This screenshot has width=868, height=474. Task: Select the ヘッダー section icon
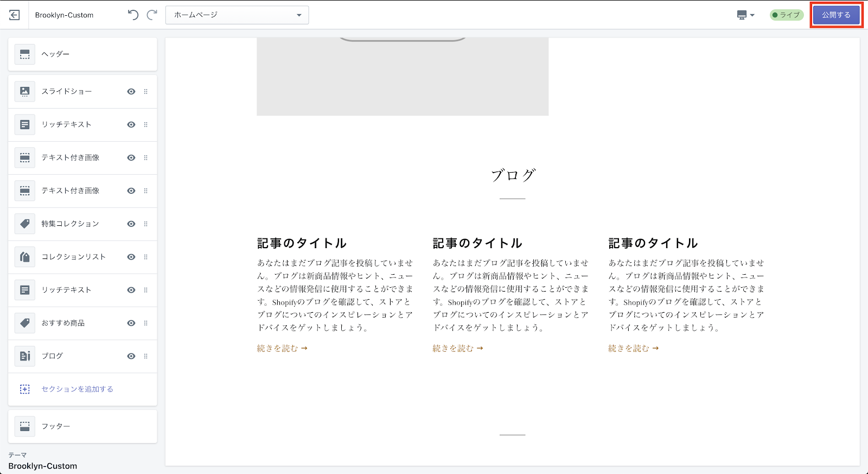click(25, 54)
